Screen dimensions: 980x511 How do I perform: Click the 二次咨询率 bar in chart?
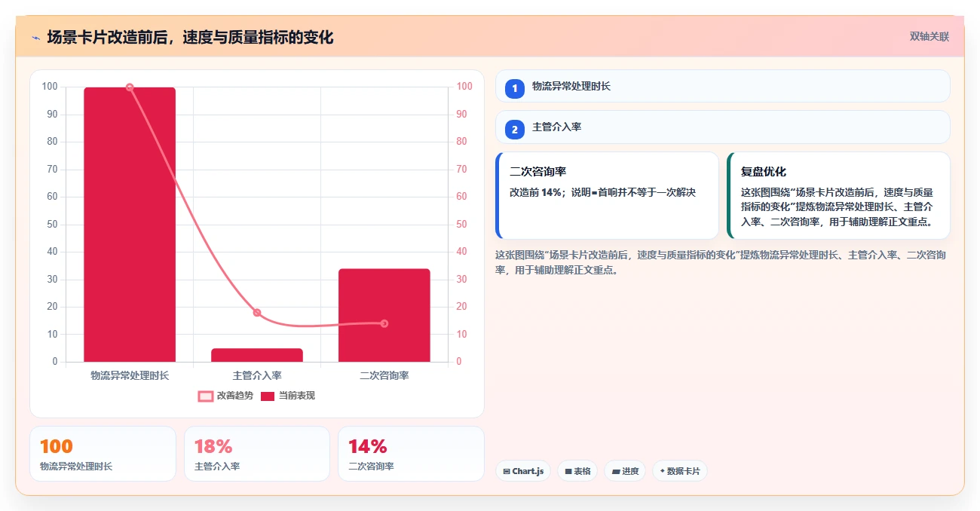point(384,315)
